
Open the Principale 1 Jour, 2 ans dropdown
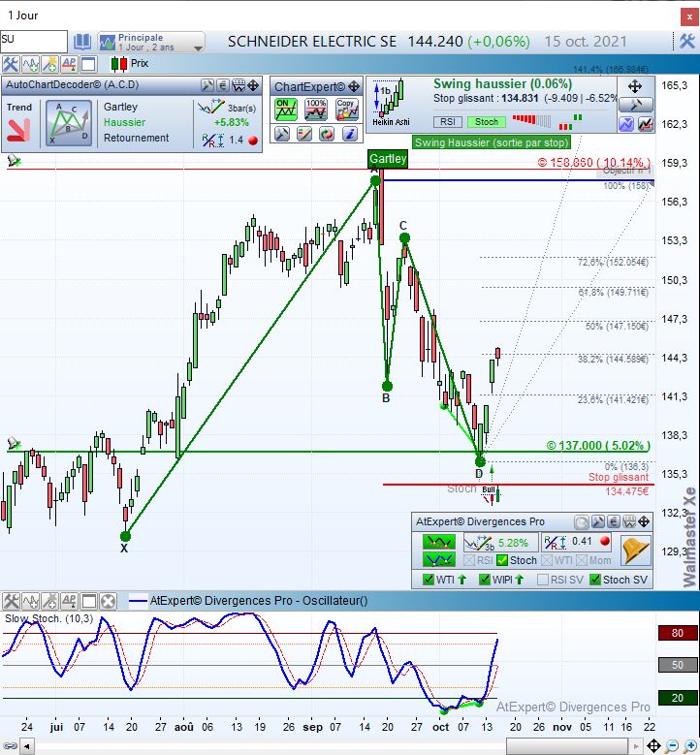pyautogui.click(x=151, y=42)
